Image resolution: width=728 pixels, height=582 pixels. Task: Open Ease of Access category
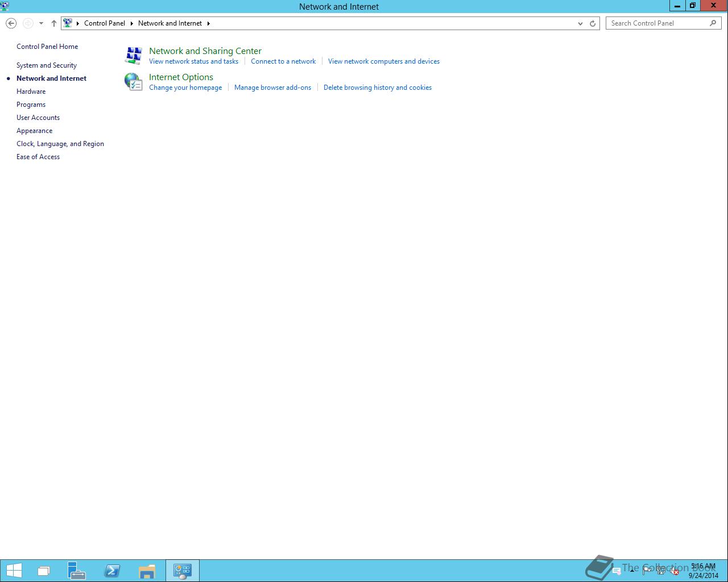tap(38, 157)
